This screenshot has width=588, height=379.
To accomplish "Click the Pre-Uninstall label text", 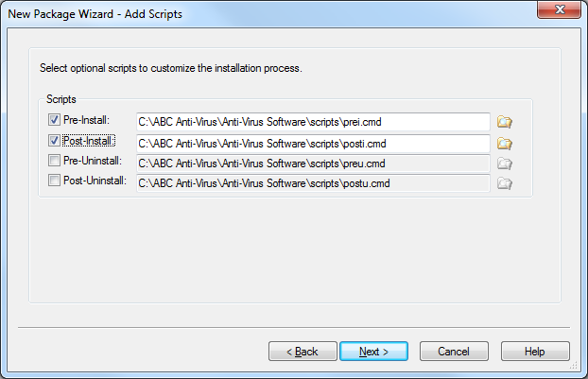I will pyautogui.click(x=93, y=161).
